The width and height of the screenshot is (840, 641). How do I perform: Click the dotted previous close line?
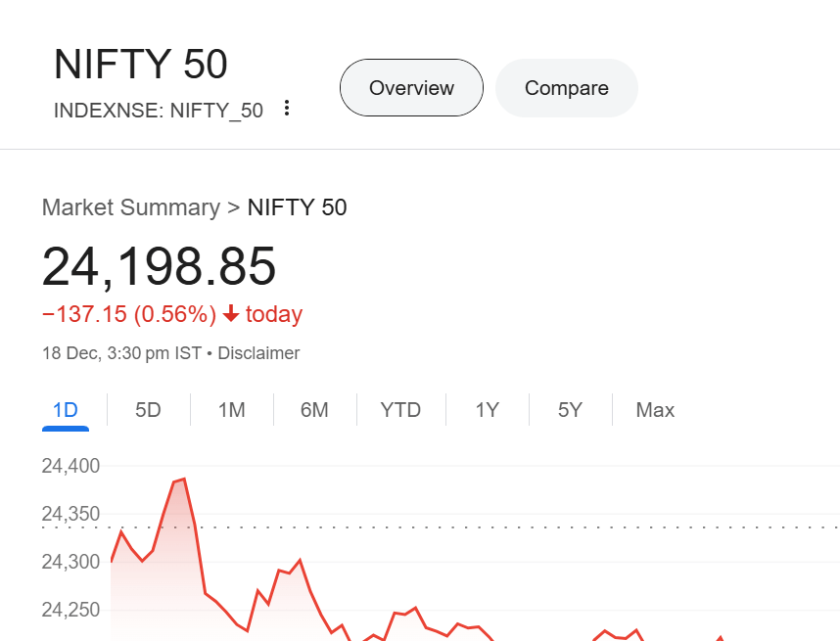[x=490, y=527]
